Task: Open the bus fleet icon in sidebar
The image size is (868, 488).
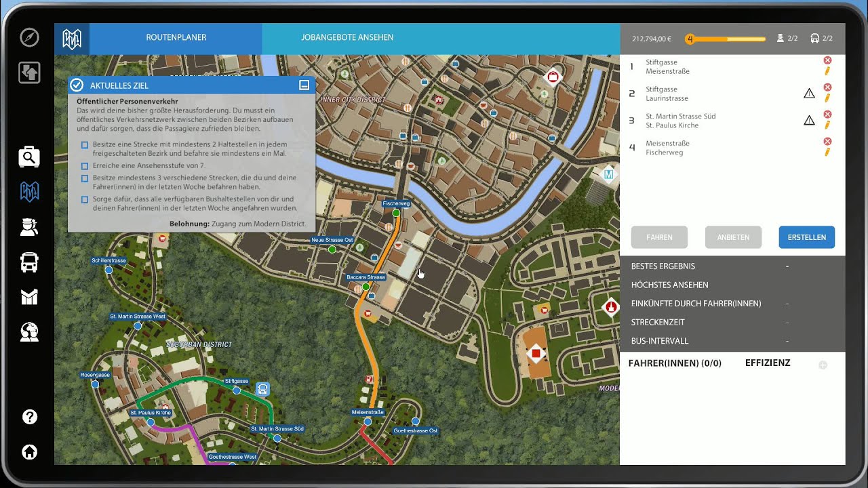Action: click(29, 262)
